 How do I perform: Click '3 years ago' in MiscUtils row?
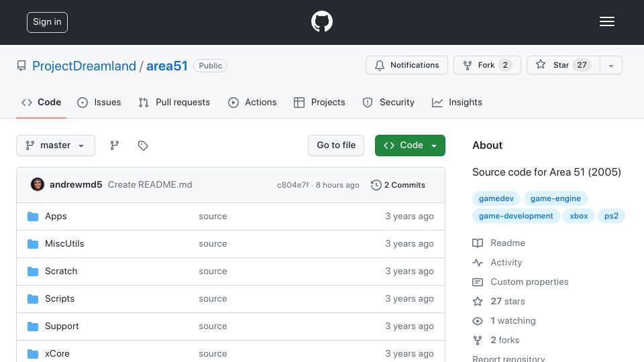409,244
